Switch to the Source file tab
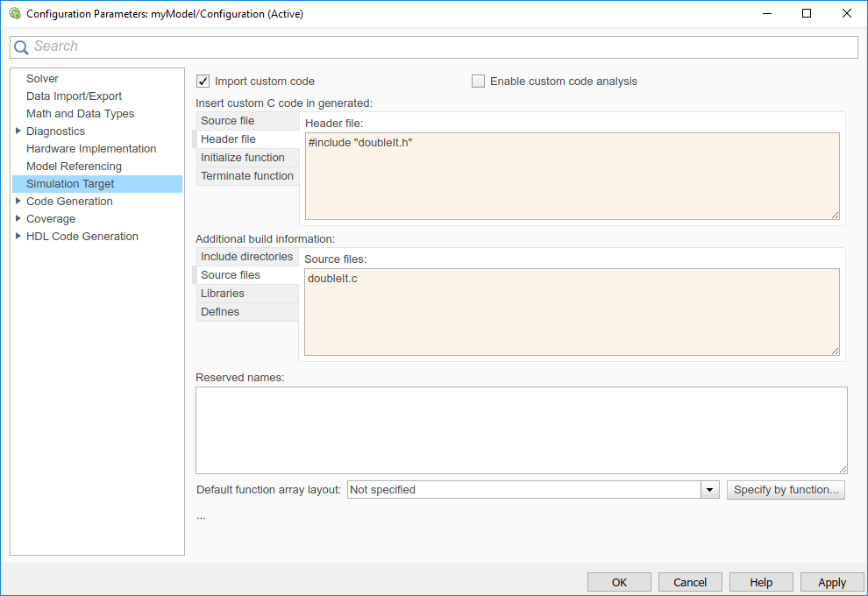The width and height of the screenshot is (868, 596). click(x=228, y=121)
